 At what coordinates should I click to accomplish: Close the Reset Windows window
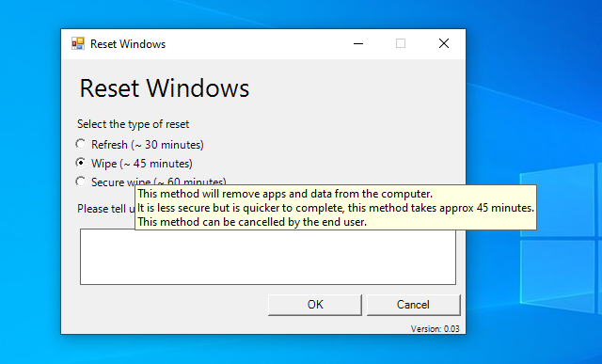coord(444,44)
